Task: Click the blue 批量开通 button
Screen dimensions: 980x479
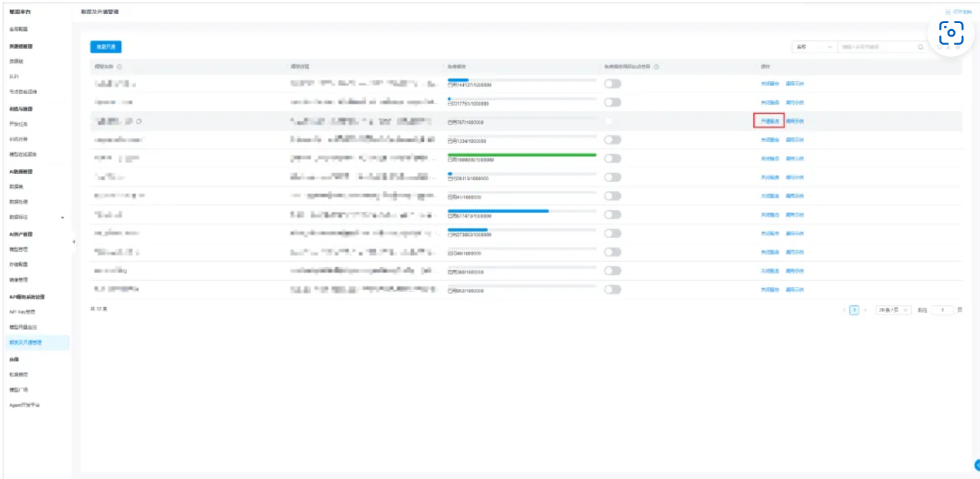Action: [x=106, y=47]
